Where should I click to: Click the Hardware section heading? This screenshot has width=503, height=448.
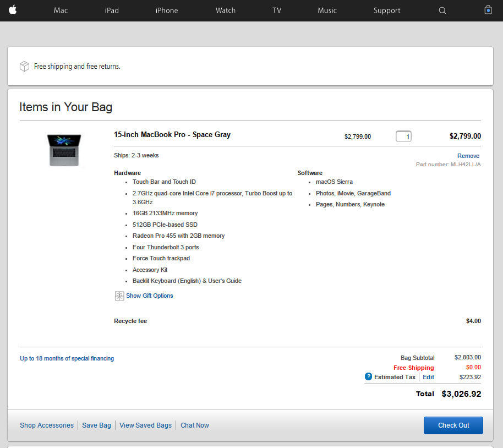[x=127, y=173]
